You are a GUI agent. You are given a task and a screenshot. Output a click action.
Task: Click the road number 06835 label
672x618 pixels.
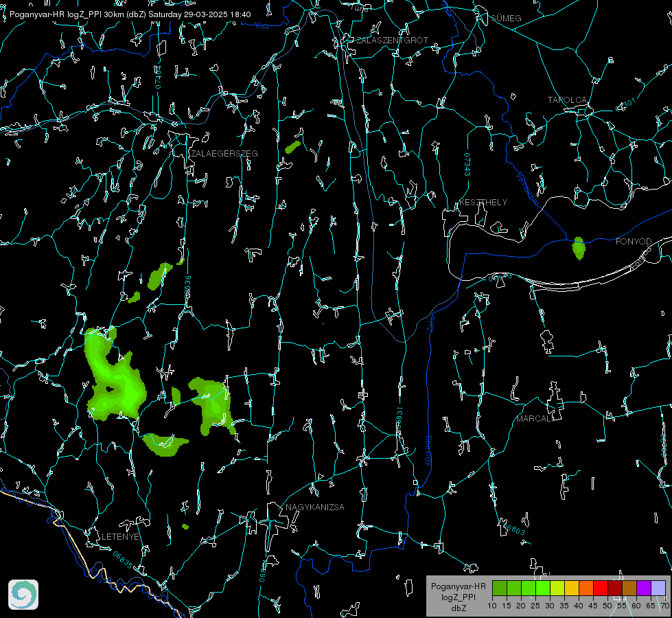tap(123, 560)
